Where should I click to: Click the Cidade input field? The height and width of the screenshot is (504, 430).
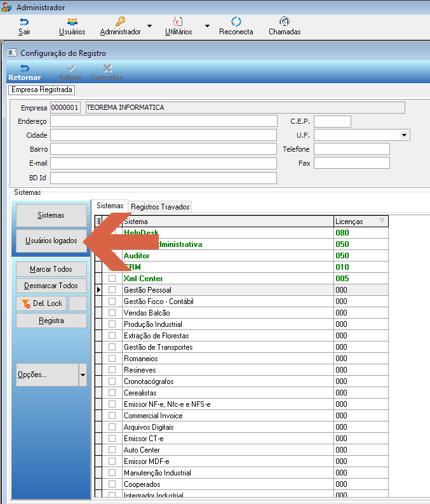click(x=164, y=135)
